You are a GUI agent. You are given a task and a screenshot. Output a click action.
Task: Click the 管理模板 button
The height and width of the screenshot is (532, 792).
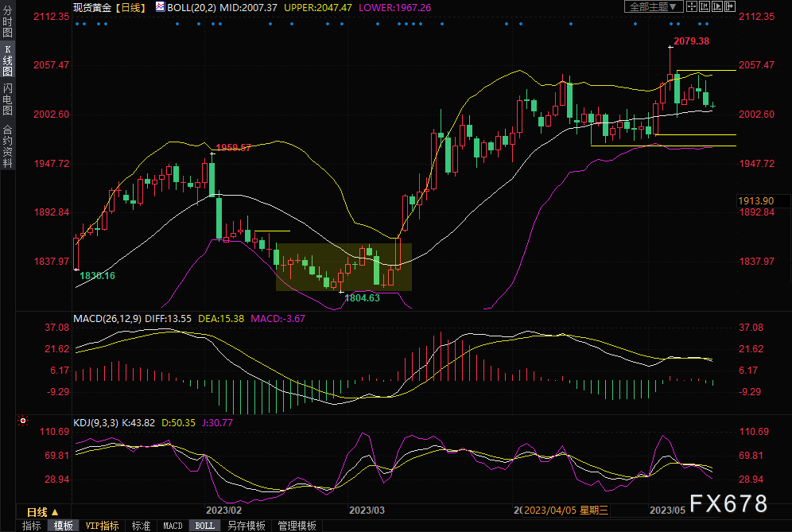[x=296, y=526]
